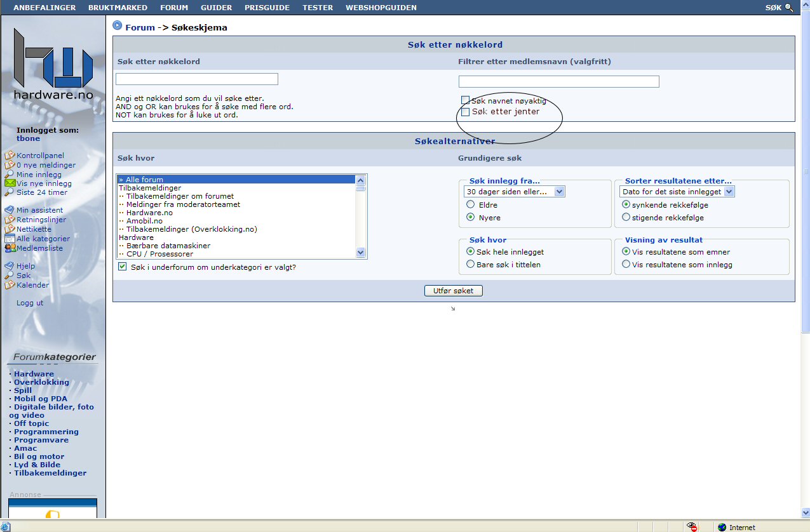Select Tilbakemeldinger (Overklokking.no) in the list

(236, 229)
